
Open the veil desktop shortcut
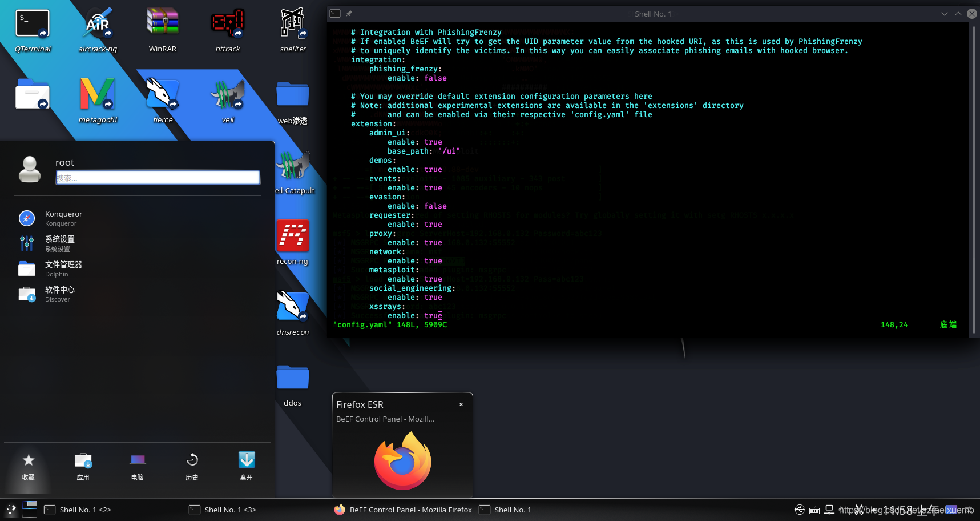click(228, 101)
